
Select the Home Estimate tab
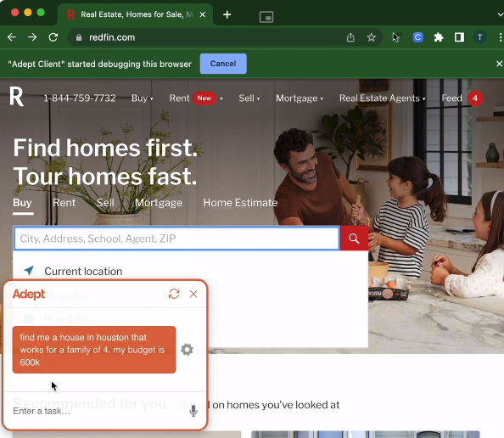point(240,203)
